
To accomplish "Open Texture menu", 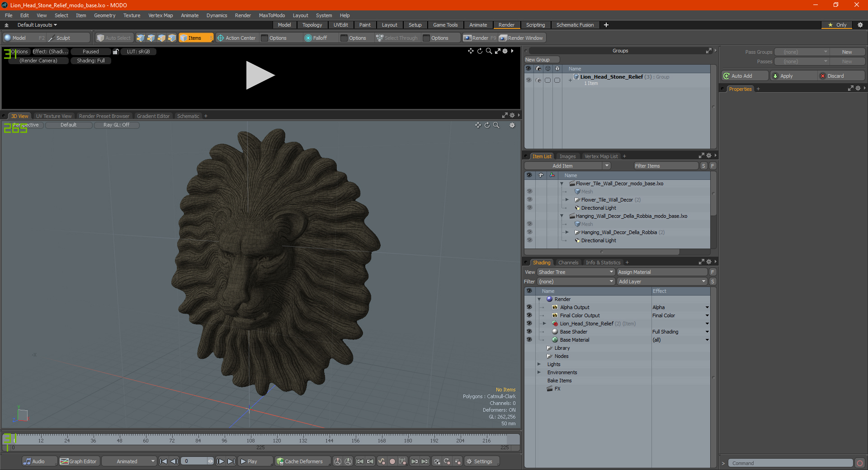I will click(x=132, y=15).
